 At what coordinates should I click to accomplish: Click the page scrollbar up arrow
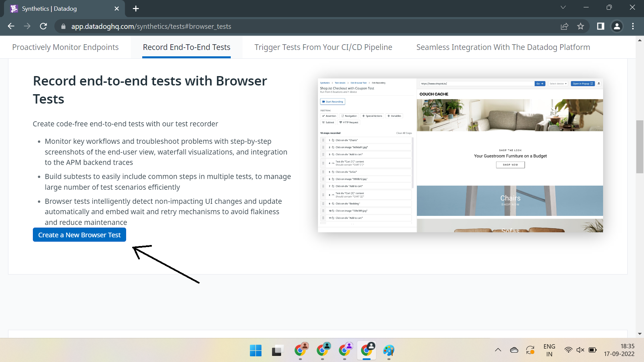pyautogui.click(x=640, y=40)
